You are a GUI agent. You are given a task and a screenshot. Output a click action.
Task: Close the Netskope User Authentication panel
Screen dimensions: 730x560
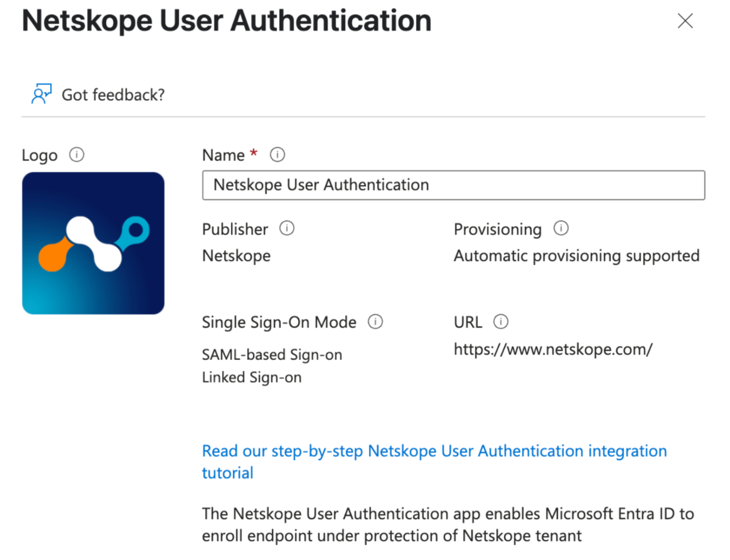685,21
